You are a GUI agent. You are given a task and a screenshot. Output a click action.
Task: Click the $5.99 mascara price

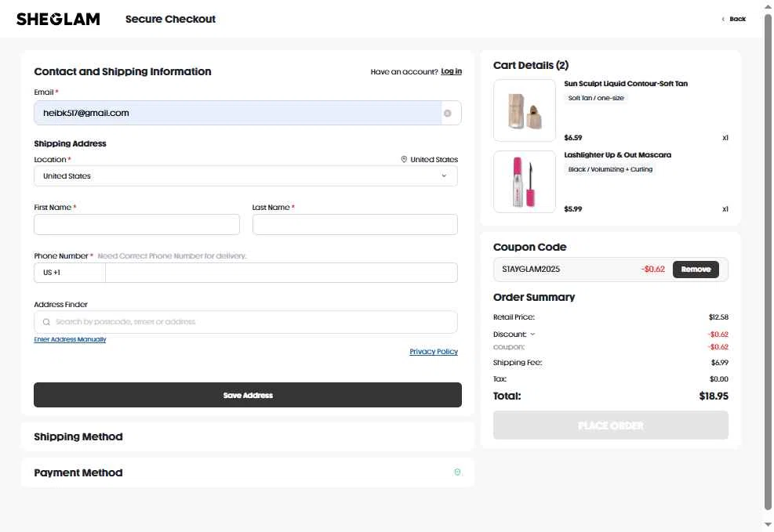tap(572, 209)
